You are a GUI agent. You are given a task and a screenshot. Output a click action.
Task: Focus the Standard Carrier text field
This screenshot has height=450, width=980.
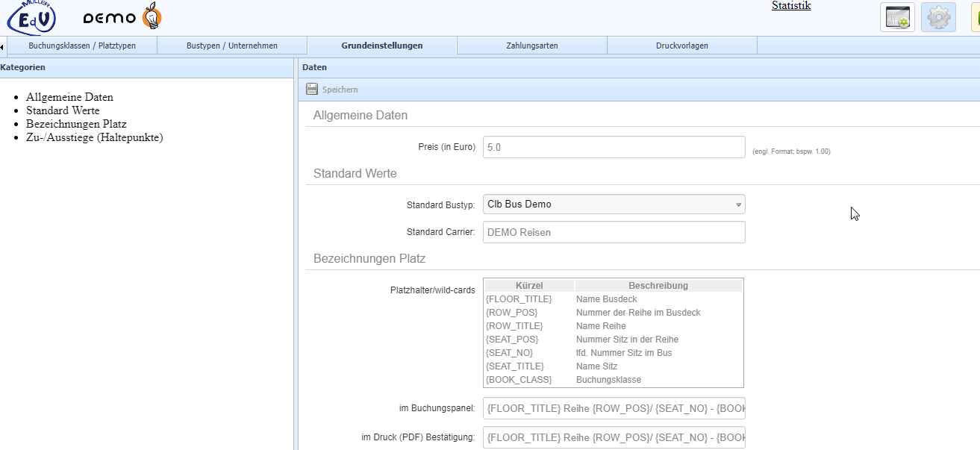pos(614,232)
